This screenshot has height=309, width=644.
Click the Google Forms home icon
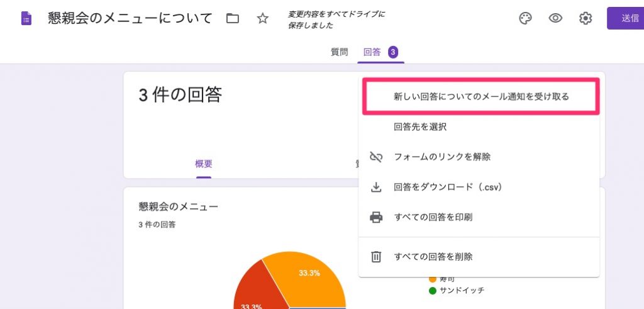[x=26, y=18]
